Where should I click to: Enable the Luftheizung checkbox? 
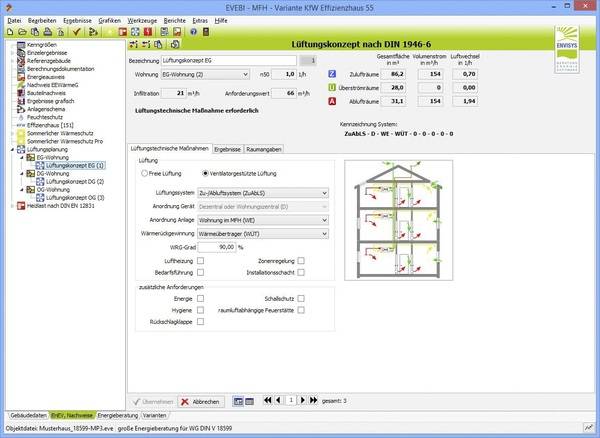200,260
